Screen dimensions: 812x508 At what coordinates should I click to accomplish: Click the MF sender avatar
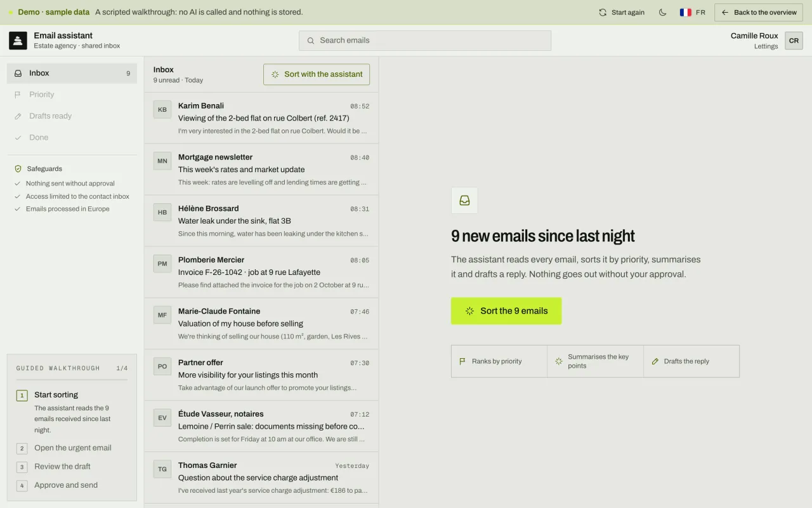pyautogui.click(x=162, y=315)
